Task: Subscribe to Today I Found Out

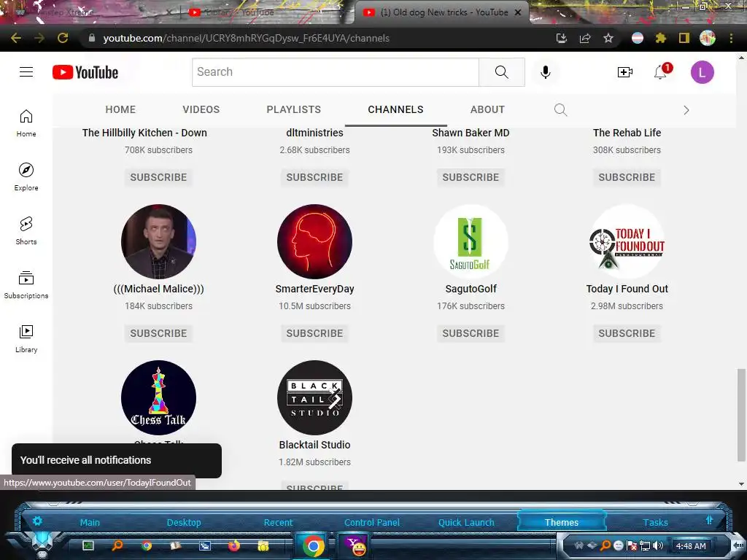Action: tap(627, 333)
